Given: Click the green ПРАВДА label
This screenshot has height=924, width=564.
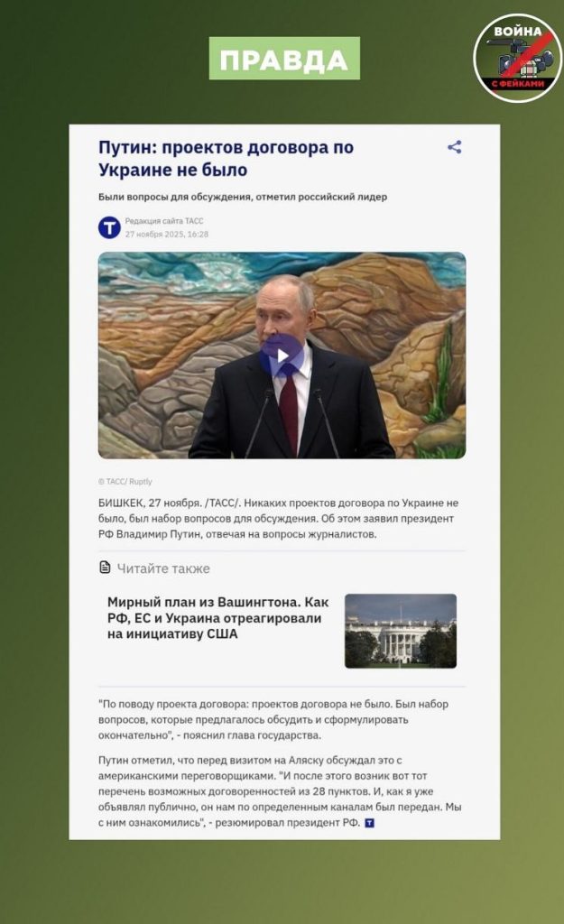Looking at the screenshot, I should [284, 59].
